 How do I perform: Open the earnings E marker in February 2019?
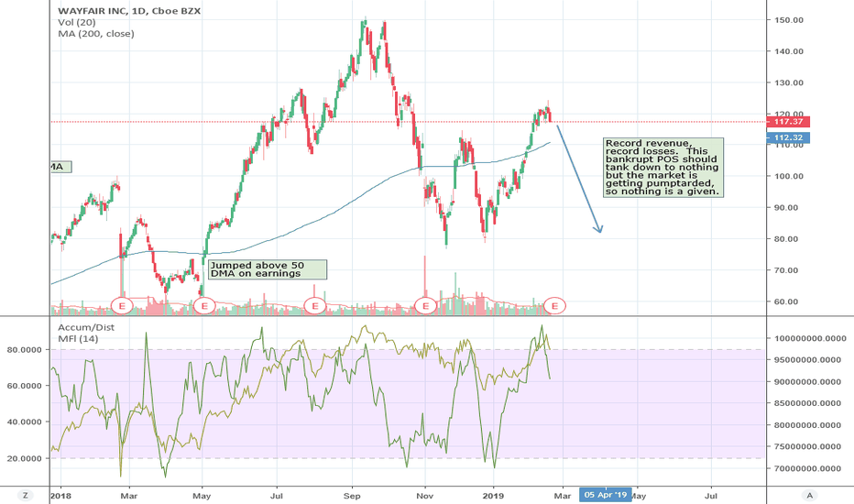click(554, 306)
